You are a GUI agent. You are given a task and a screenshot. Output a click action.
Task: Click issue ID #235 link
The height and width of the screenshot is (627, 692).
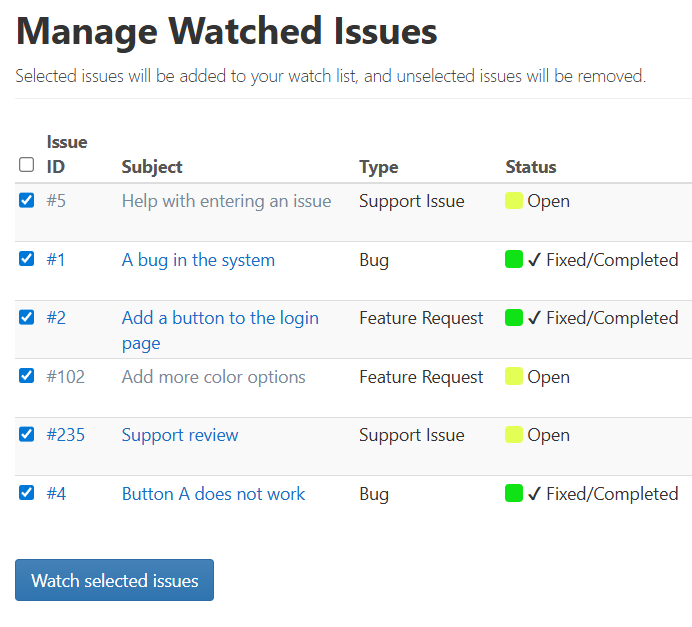point(65,435)
